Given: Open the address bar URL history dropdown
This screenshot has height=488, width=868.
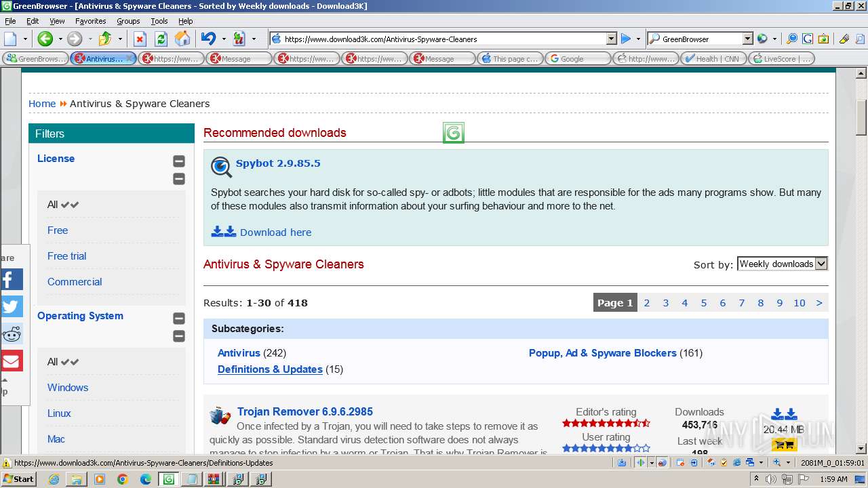Looking at the screenshot, I should point(611,39).
